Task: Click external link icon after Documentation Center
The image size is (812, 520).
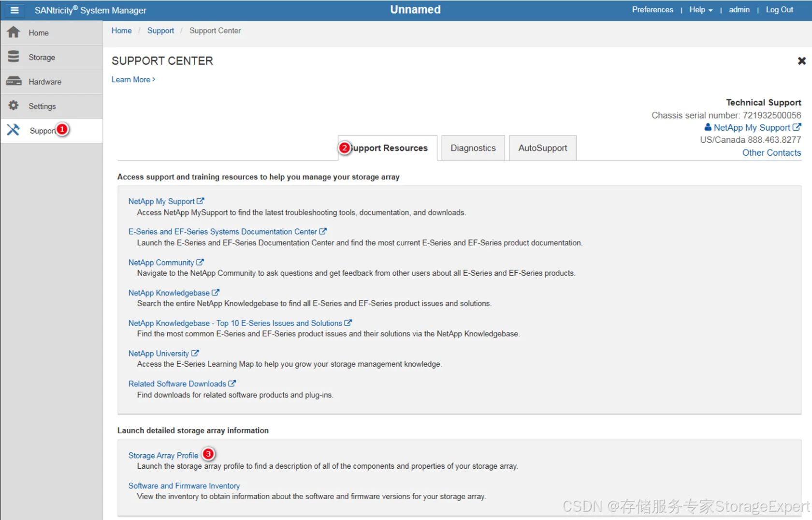Action: click(323, 231)
